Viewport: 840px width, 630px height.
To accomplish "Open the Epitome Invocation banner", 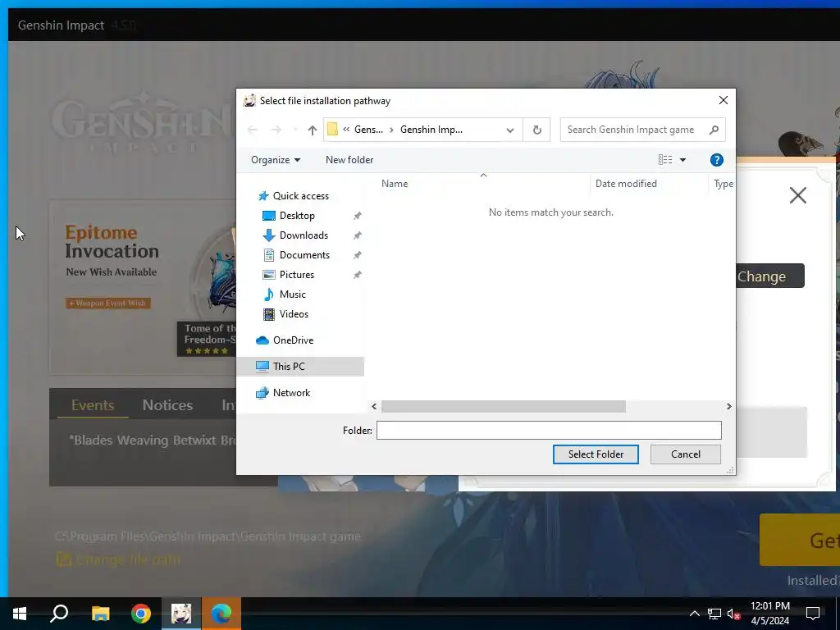I will [x=142, y=288].
